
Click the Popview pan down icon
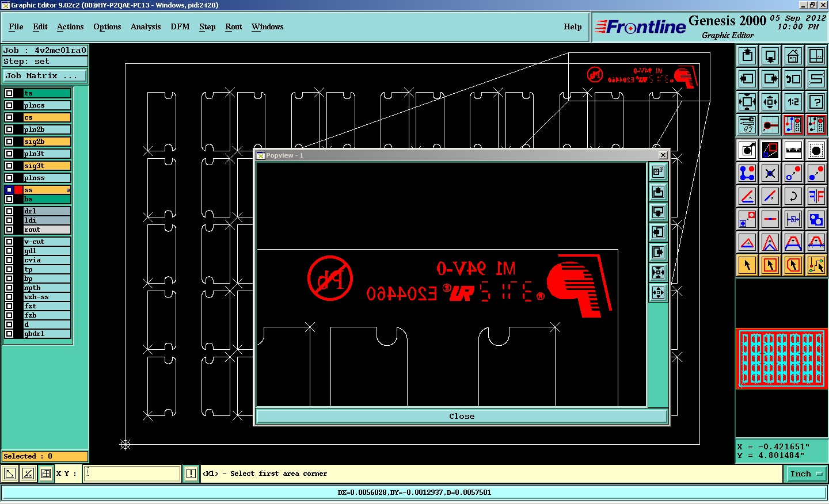[x=658, y=212]
